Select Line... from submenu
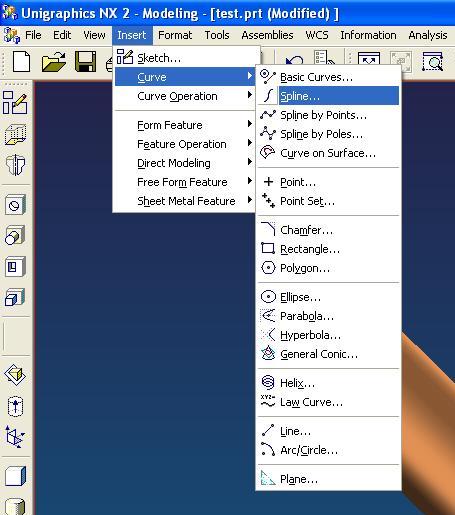455x515 pixels. 329,431
